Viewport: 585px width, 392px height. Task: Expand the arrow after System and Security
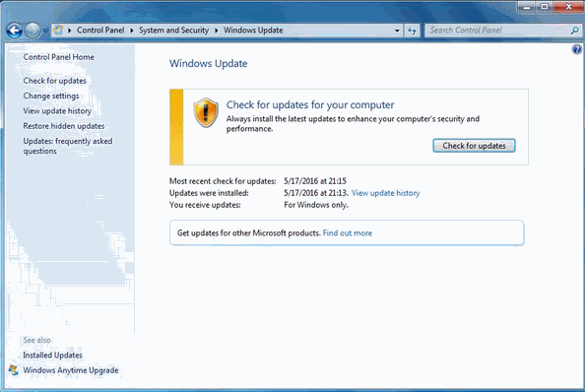click(x=216, y=31)
